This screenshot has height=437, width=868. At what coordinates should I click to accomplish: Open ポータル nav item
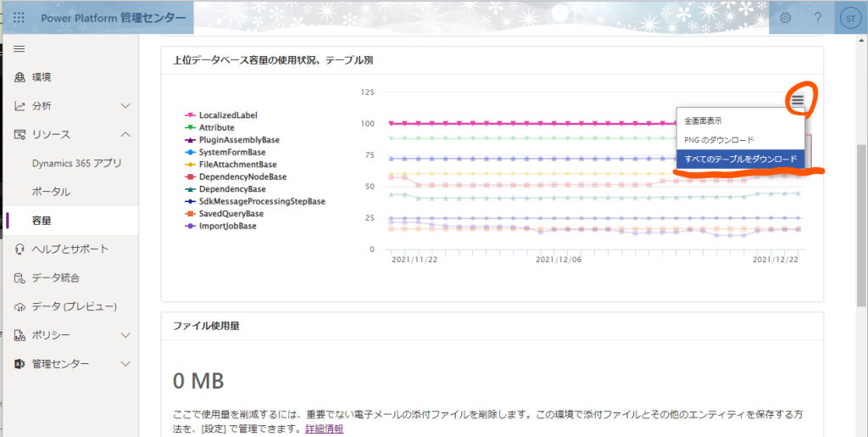coord(51,192)
